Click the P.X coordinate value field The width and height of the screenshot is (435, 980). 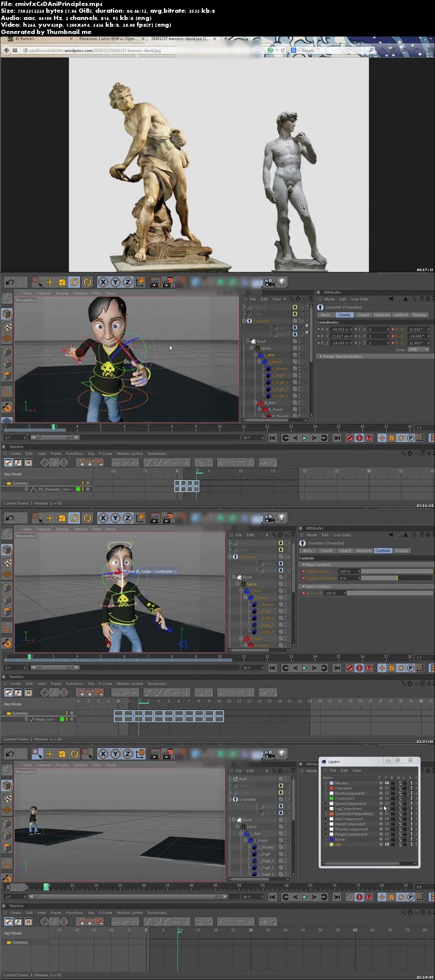(342, 329)
